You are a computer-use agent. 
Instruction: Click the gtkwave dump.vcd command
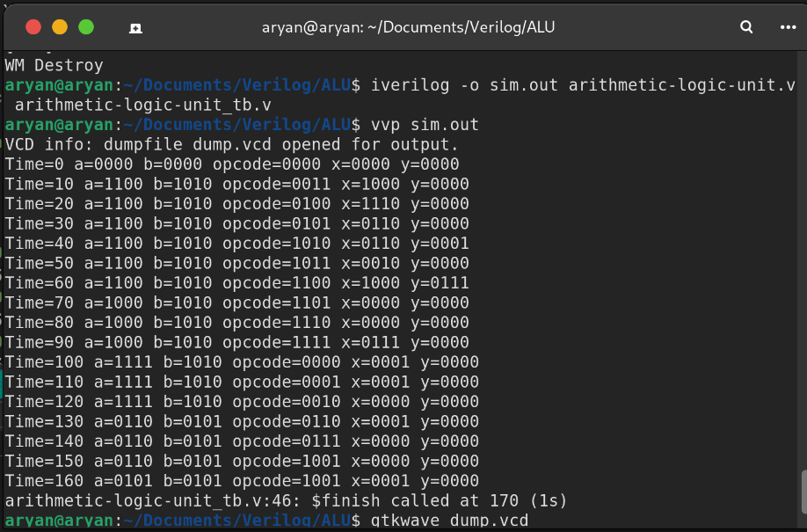click(x=450, y=521)
